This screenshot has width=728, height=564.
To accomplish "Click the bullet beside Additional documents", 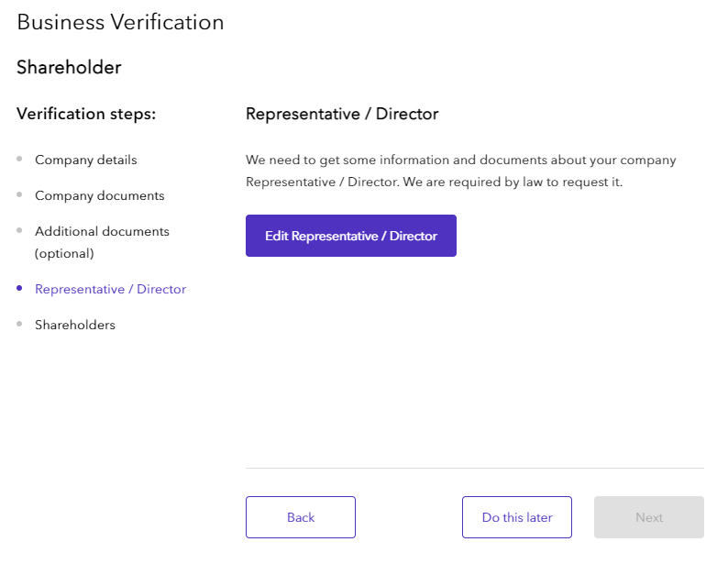I will (19, 231).
